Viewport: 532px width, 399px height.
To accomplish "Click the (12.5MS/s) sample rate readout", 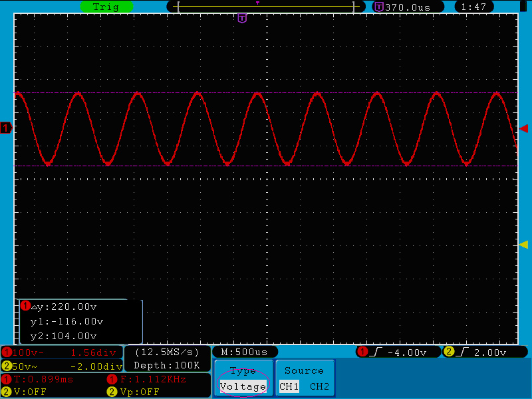I will tap(167, 352).
